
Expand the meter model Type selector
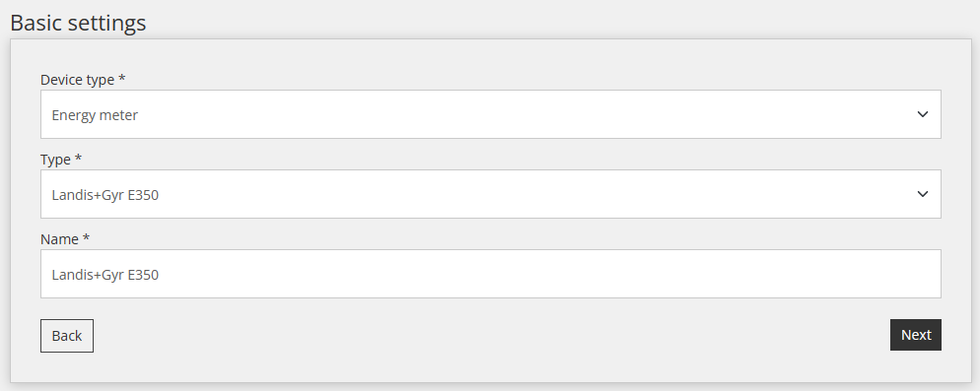[x=491, y=194]
